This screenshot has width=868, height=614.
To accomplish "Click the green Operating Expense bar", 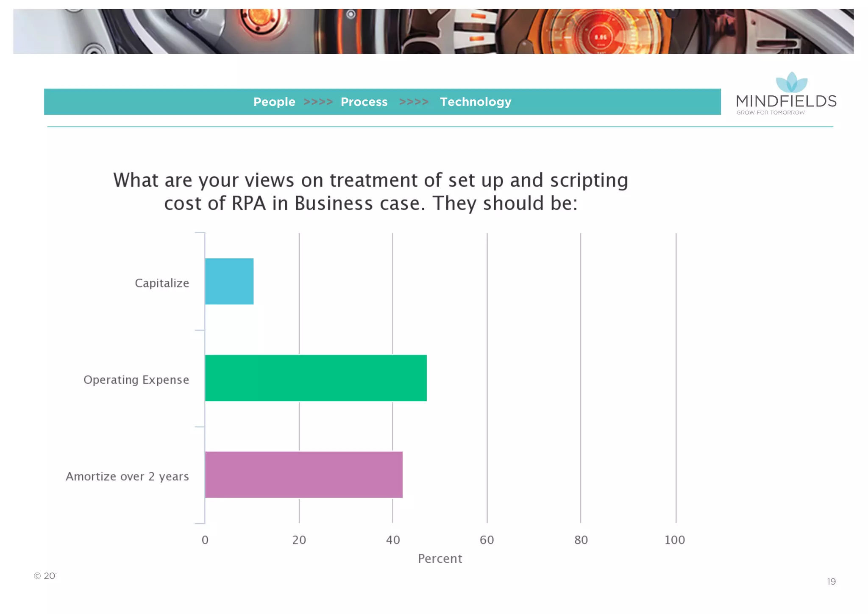I will (316, 378).
